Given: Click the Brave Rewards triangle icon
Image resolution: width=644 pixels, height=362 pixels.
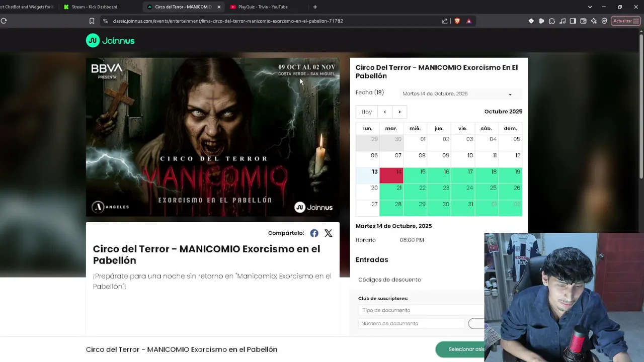Looking at the screenshot, I should [x=468, y=21].
